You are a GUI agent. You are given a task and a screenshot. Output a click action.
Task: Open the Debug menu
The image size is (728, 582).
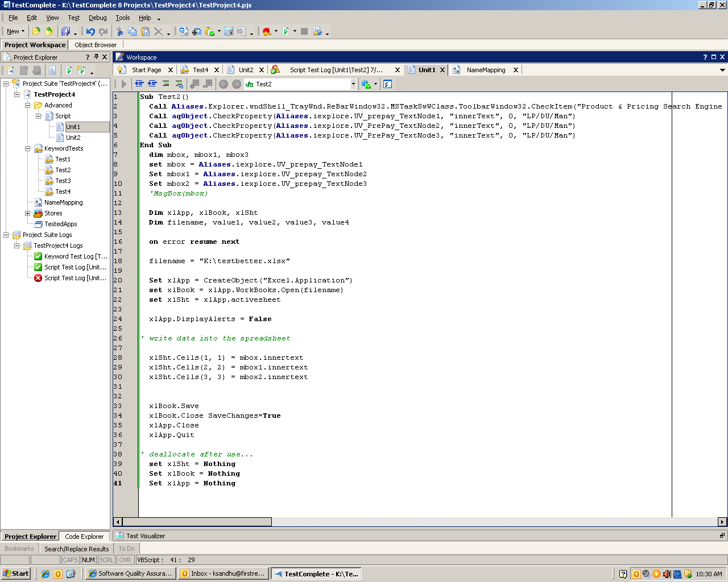coord(97,18)
